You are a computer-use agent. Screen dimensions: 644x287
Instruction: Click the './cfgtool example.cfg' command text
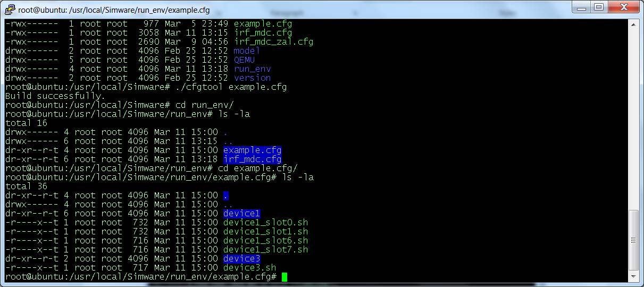pos(231,87)
